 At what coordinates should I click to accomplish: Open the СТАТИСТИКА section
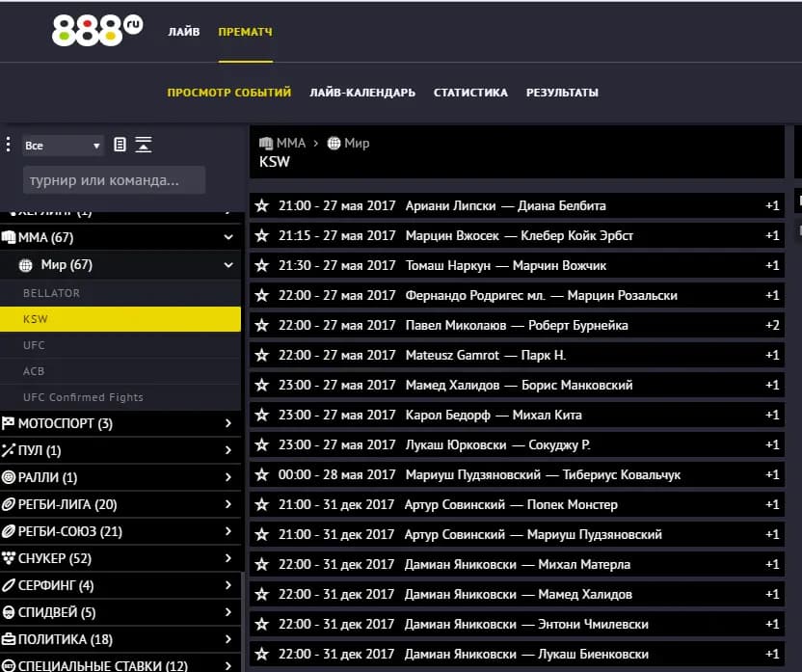(x=470, y=93)
